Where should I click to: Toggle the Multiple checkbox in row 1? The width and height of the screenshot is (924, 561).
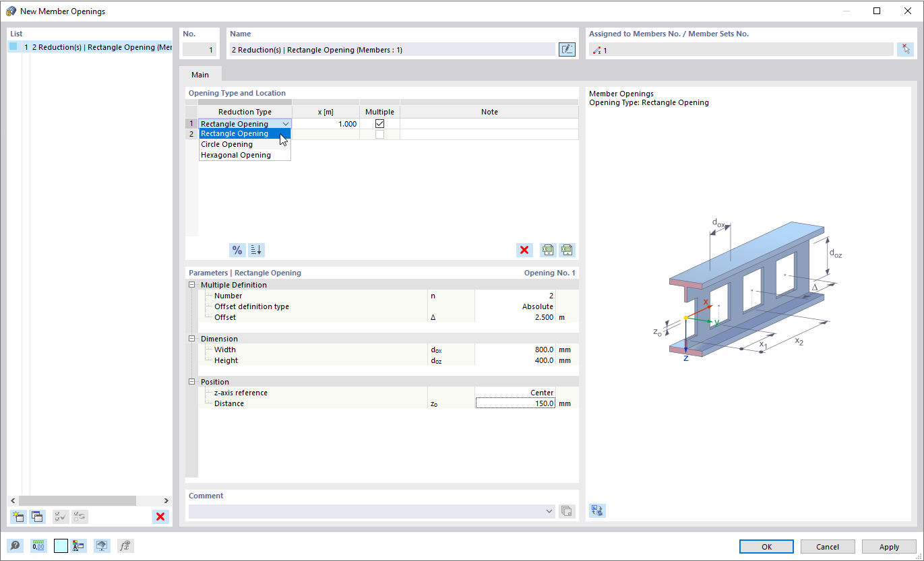pyautogui.click(x=379, y=124)
